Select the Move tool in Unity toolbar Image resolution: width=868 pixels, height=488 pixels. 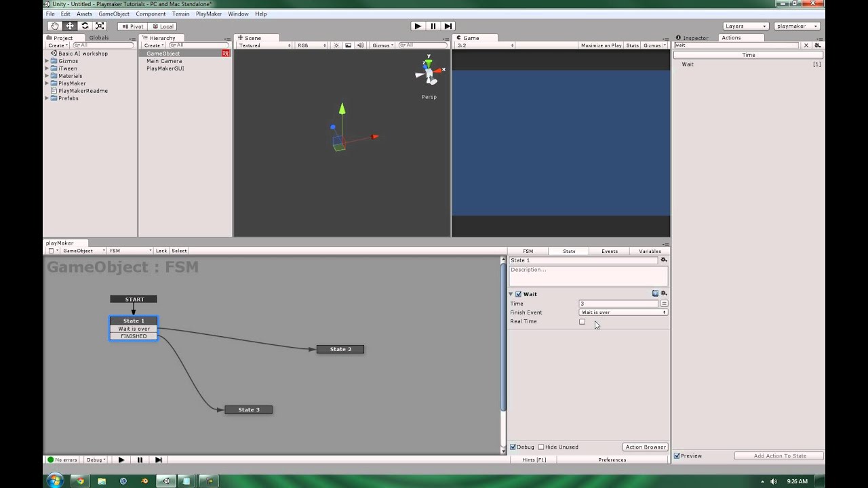[x=70, y=26]
